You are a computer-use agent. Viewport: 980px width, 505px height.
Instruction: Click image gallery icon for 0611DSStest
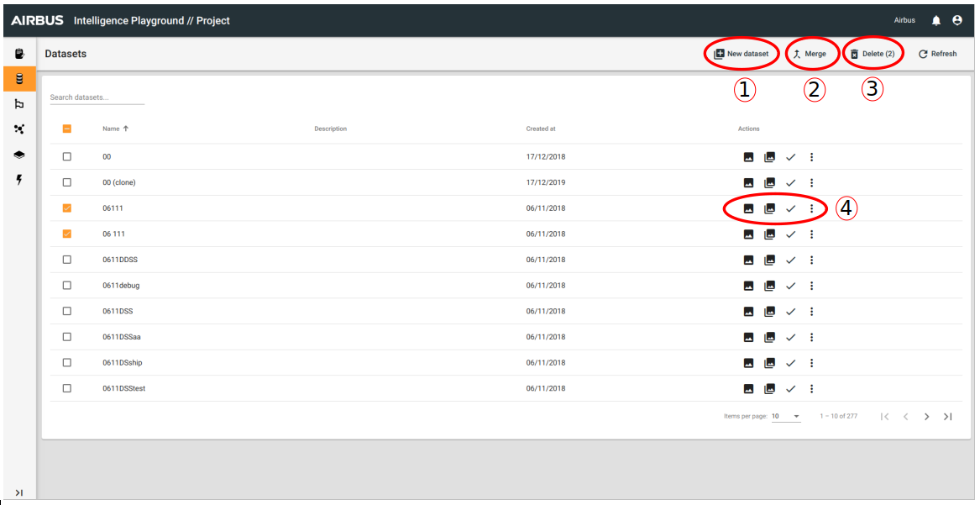coord(769,389)
